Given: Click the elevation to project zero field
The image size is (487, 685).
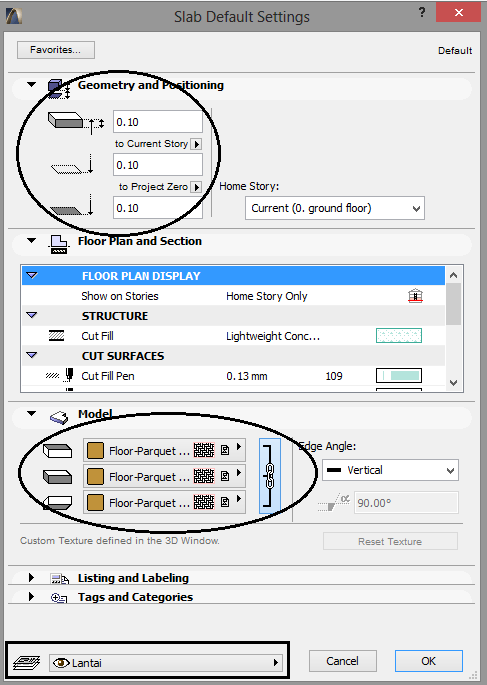Looking at the screenshot, I should pos(158,208).
